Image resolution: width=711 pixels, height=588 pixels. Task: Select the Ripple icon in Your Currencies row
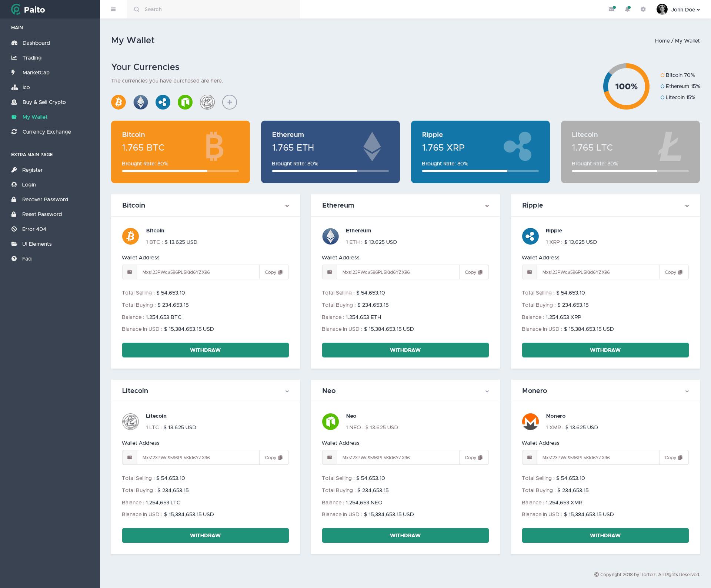[163, 102]
